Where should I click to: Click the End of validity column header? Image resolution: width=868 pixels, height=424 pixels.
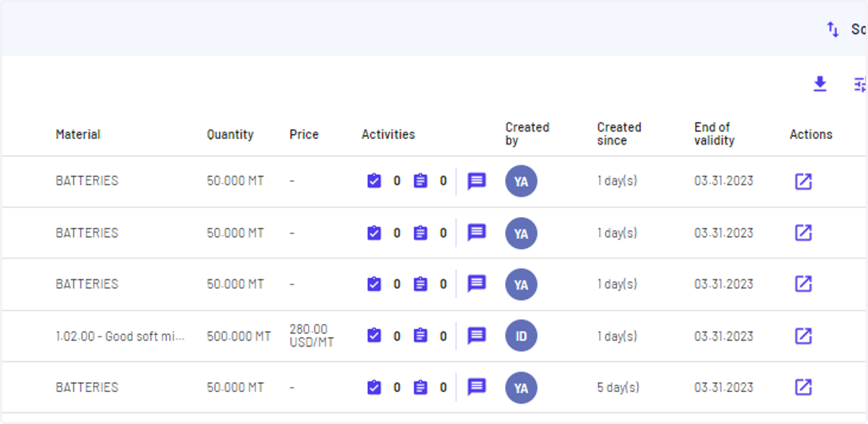pyautogui.click(x=715, y=134)
